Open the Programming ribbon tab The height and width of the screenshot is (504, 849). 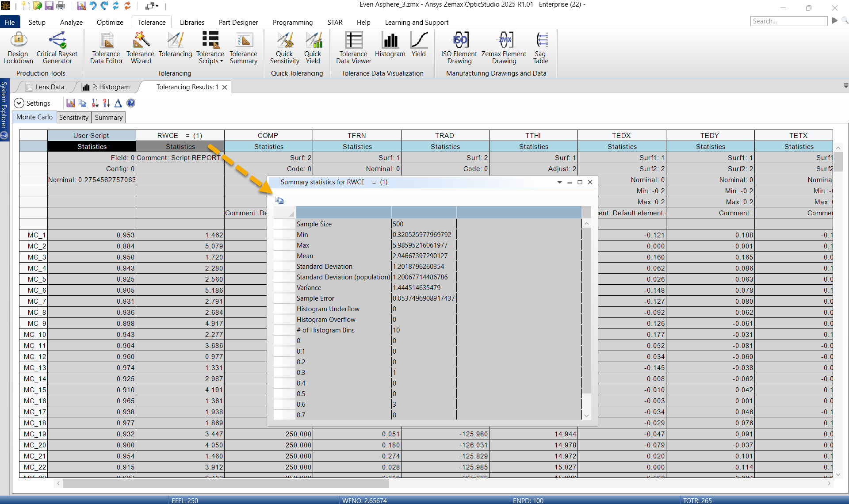coord(293,22)
